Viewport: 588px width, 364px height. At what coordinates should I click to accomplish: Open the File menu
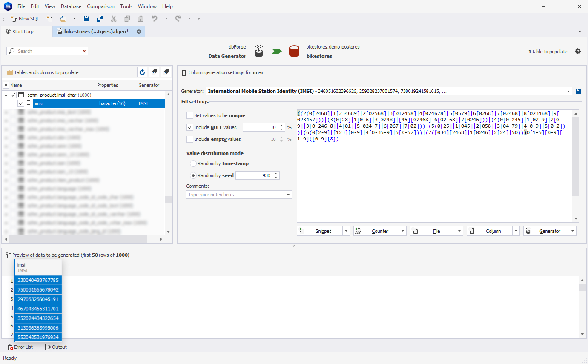tap(21, 6)
